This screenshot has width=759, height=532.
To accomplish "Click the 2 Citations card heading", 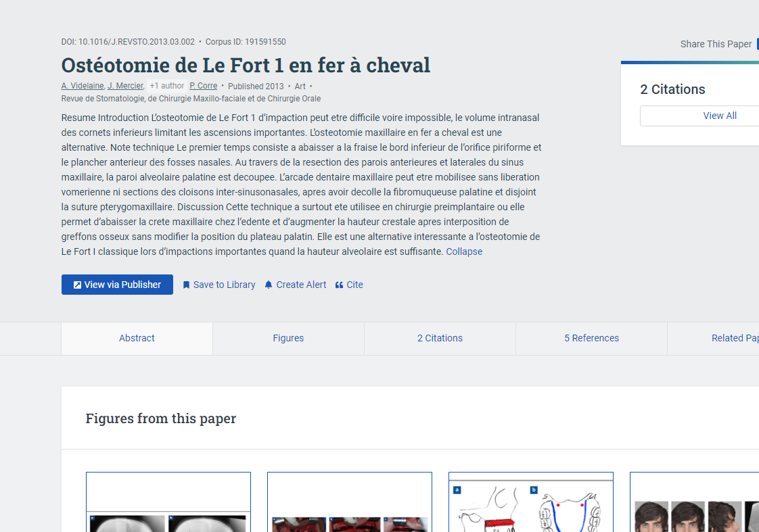I will tap(672, 89).
